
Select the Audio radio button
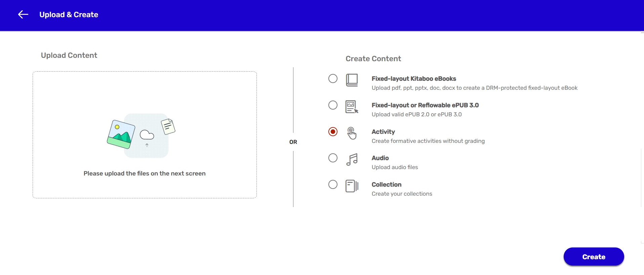pyautogui.click(x=333, y=158)
